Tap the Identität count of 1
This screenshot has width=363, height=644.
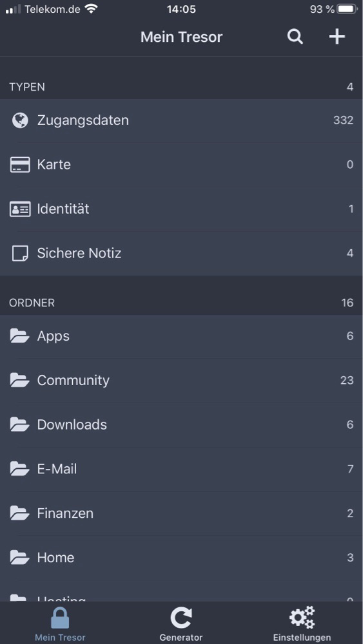pyautogui.click(x=351, y=209)
